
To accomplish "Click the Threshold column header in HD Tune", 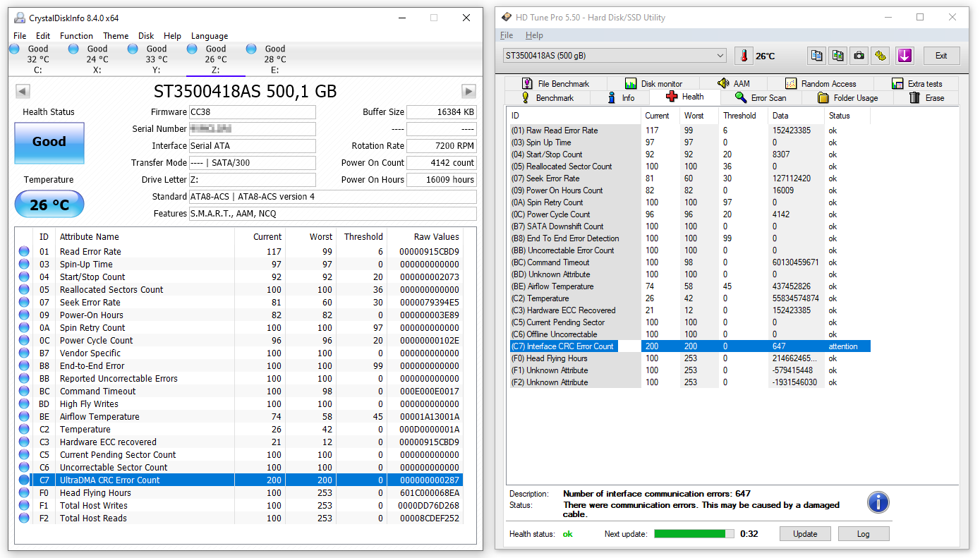I will 739,116.
